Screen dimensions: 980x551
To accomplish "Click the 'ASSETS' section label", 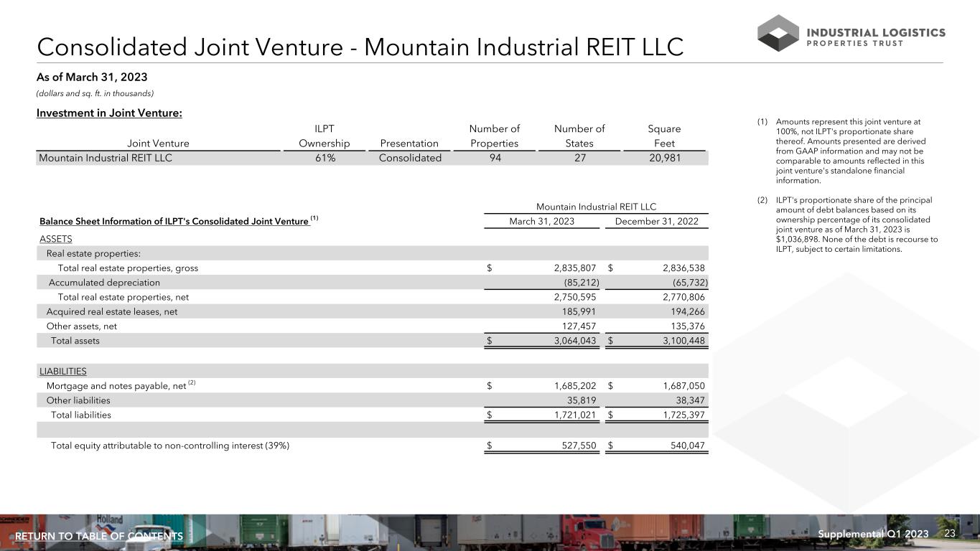I will [55, 239].
